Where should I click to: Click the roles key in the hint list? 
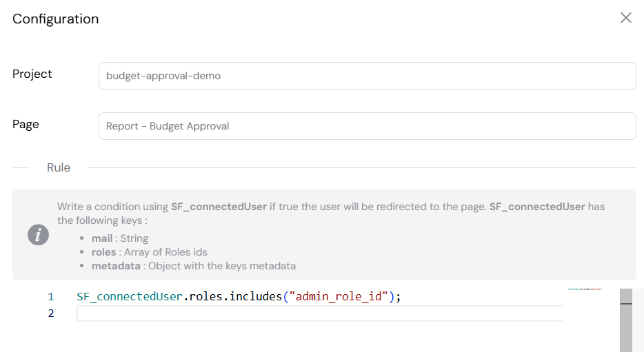coord(103,252)
